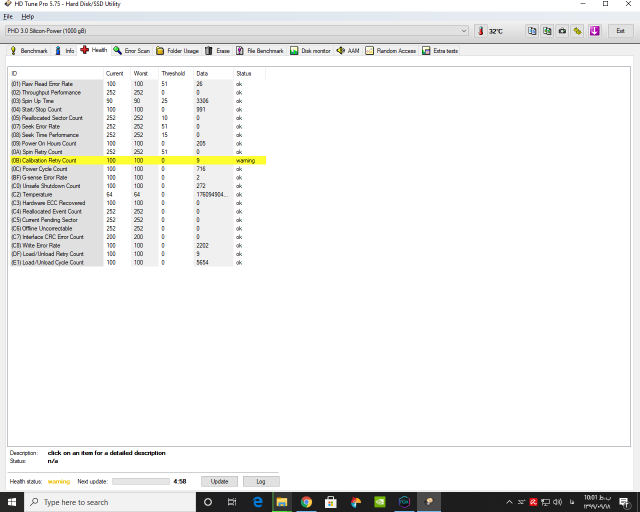This screenshot has height=512, width=640.
Task: Click the camera save screenshot icon
Action: pos(562,31)
